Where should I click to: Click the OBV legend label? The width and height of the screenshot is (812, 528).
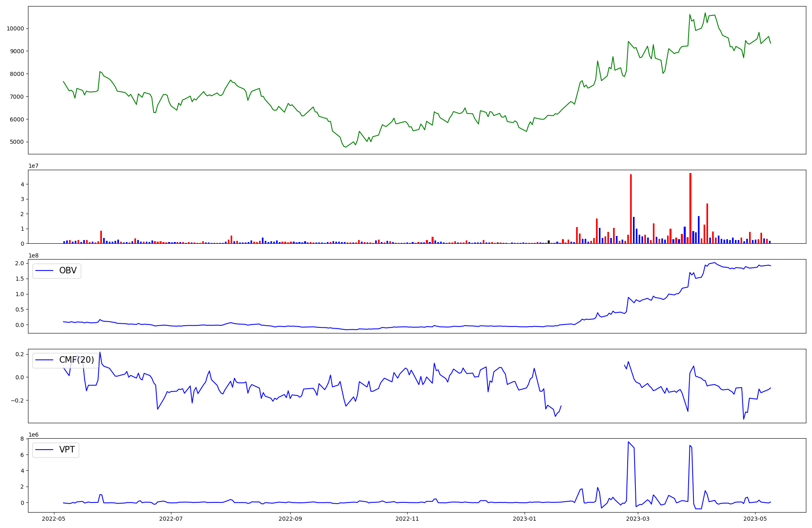pyautogui.click(x=68, y=271)
